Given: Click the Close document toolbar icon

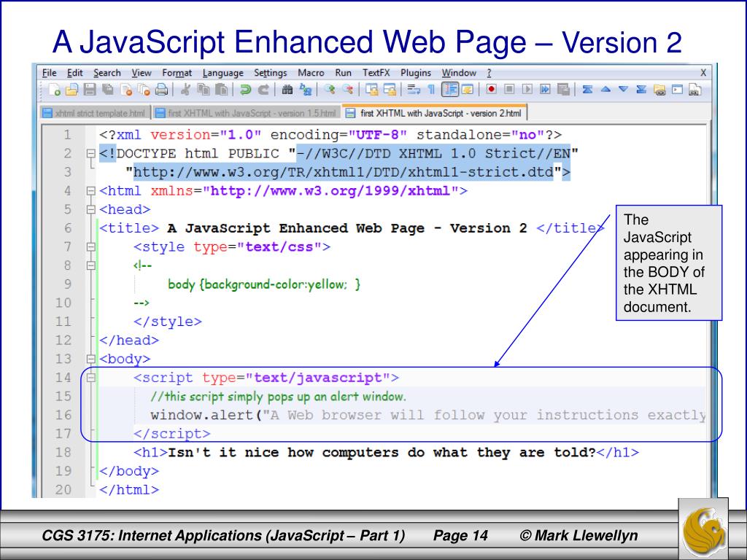Looking at the screenshot, I should 126,89.
